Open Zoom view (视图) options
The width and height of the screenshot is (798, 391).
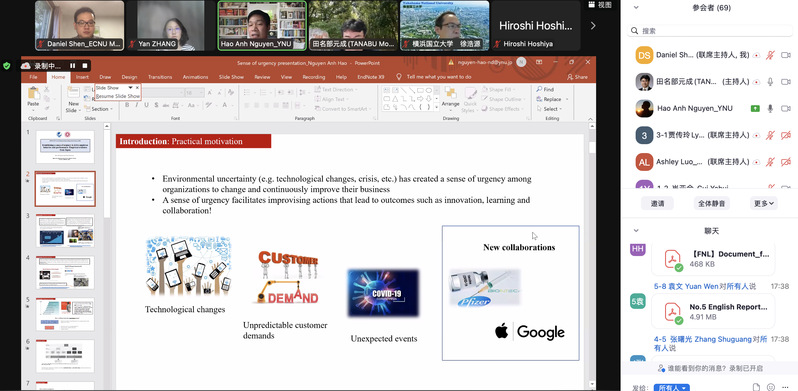(600, 5)
